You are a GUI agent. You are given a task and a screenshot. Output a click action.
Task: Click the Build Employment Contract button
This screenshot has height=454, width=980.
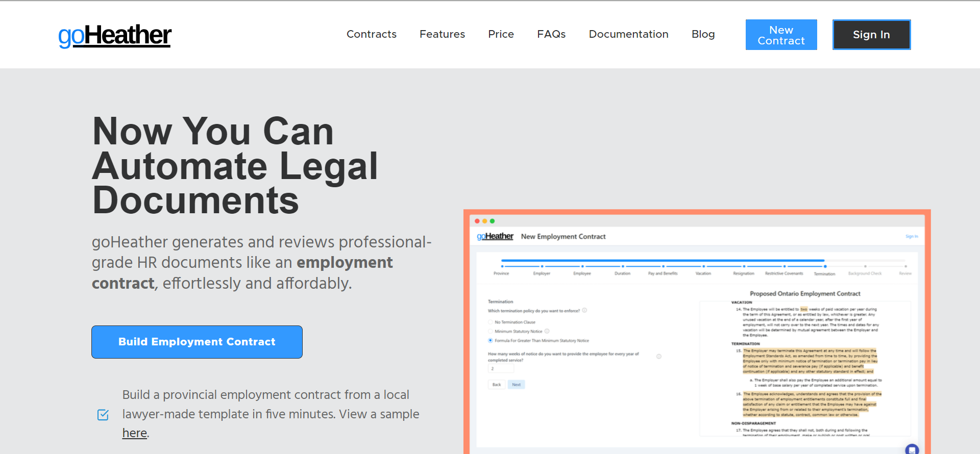pyautogui.click(x=197, y=342)
